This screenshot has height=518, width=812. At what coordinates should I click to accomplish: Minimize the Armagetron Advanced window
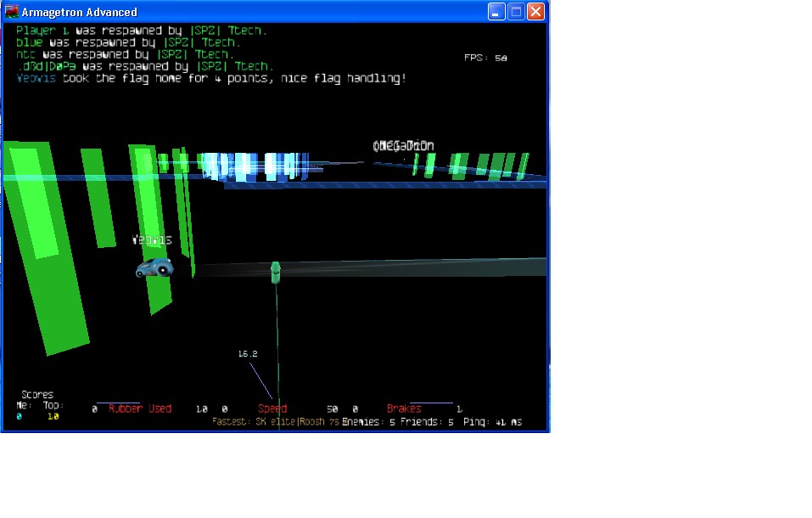coord(496,11)
